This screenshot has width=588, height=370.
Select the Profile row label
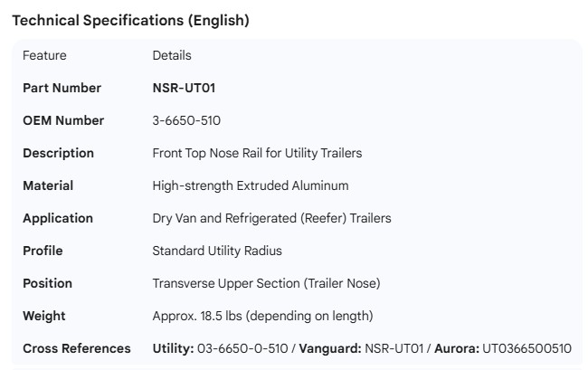coord(43,251)
